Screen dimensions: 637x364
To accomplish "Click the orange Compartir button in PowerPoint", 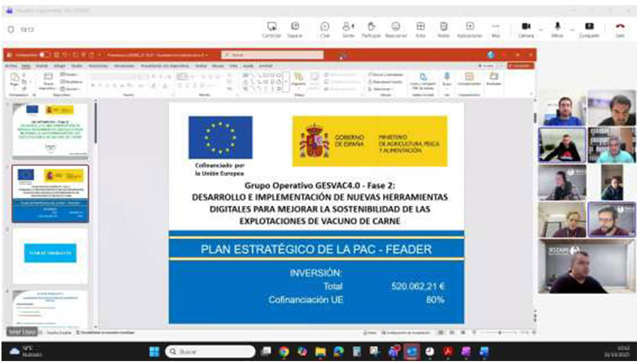I will point(521,66).
